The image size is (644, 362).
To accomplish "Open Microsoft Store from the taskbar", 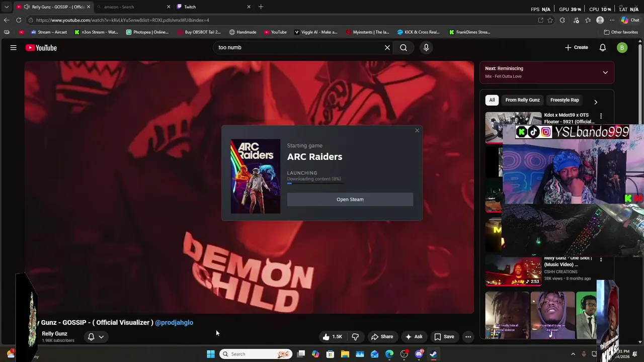I will (330, 354).
